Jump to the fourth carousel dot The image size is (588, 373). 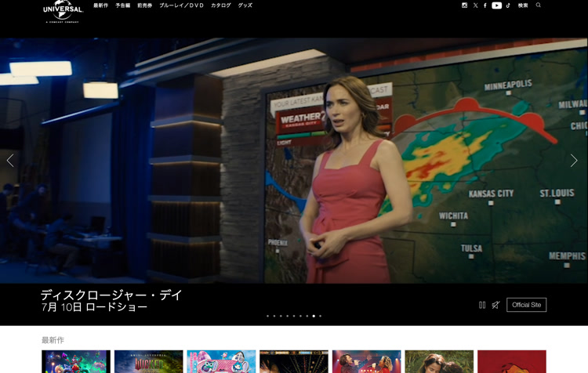287,316
